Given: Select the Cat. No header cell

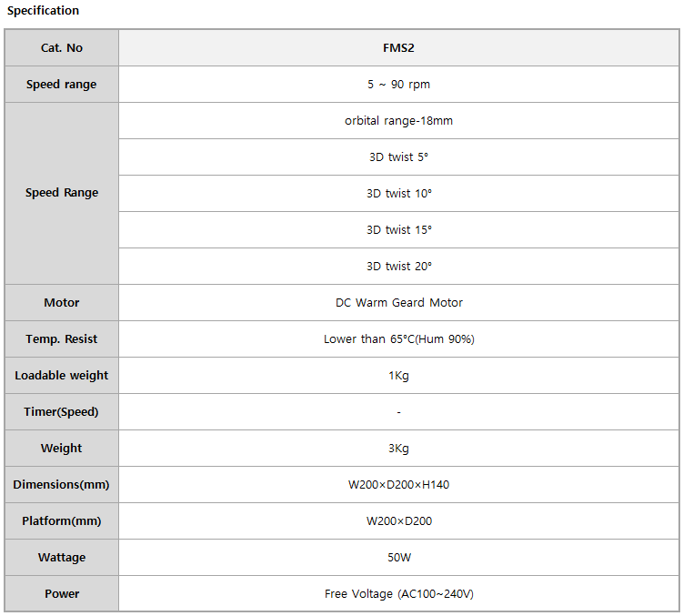Looking at the screenshot, I should 62,48.
